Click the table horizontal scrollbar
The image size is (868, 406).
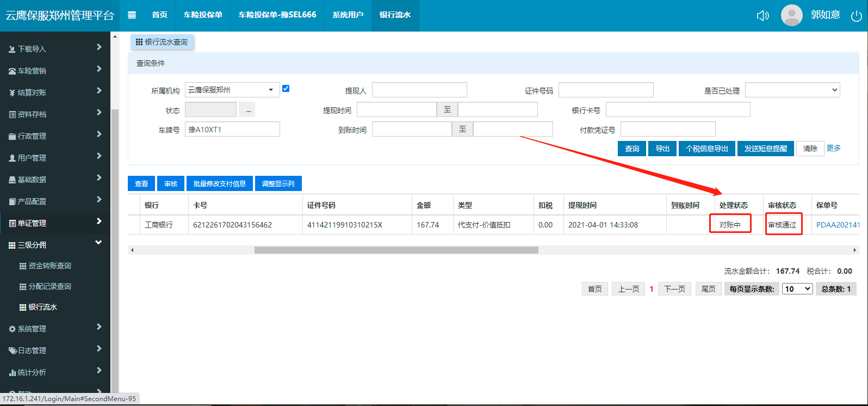(x=396, y=250)
